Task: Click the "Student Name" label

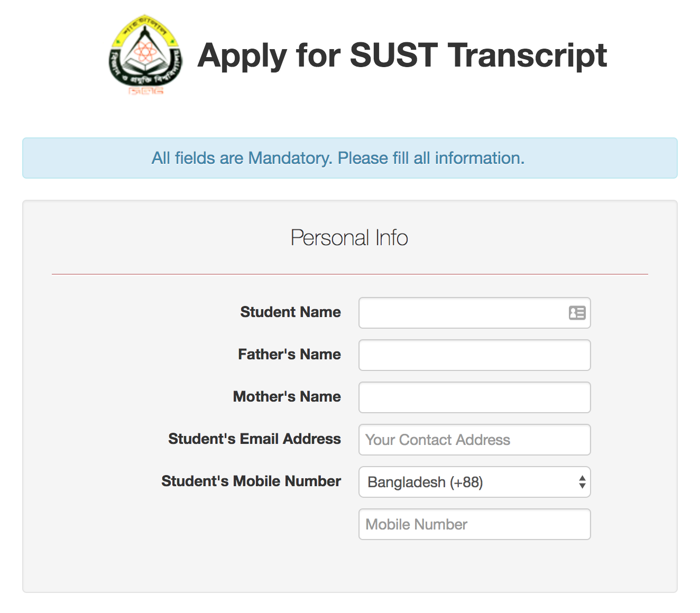Action: click(x=290, y=312)
